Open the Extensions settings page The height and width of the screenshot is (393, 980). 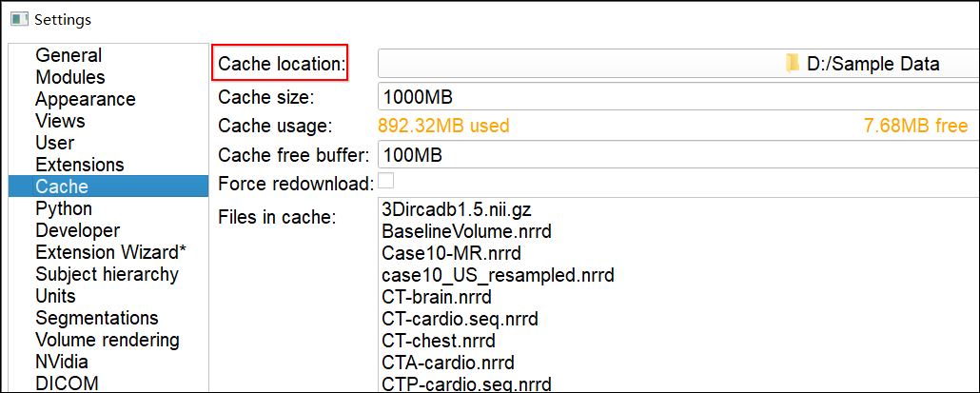point(80,166)
